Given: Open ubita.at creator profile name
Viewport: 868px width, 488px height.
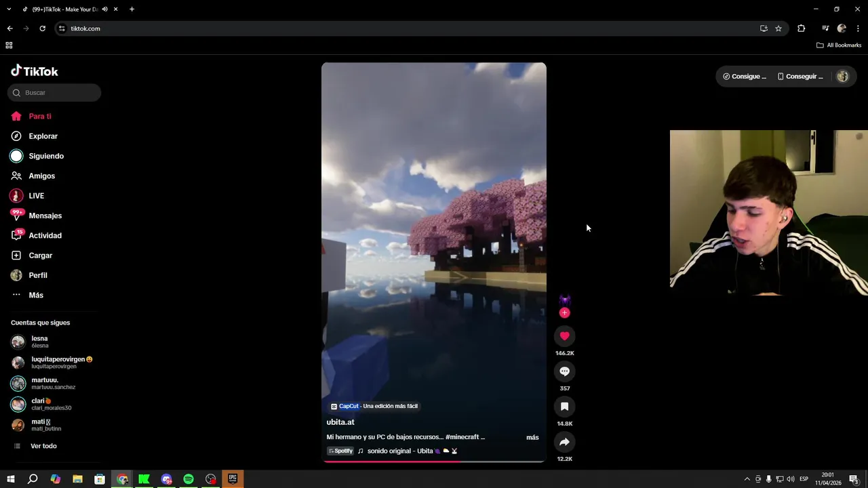Looking at the screenshot, I should click(x=340, y=422).
